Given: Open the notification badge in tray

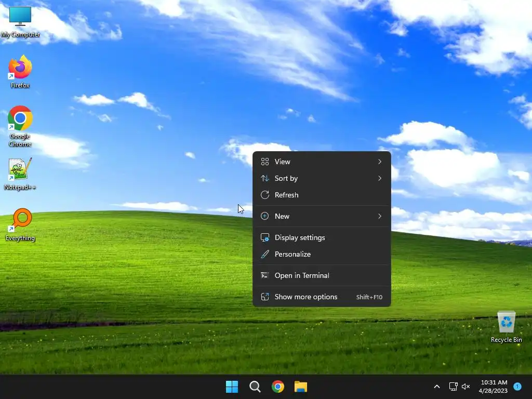Looking at the screenshot, I should [517, 387].
